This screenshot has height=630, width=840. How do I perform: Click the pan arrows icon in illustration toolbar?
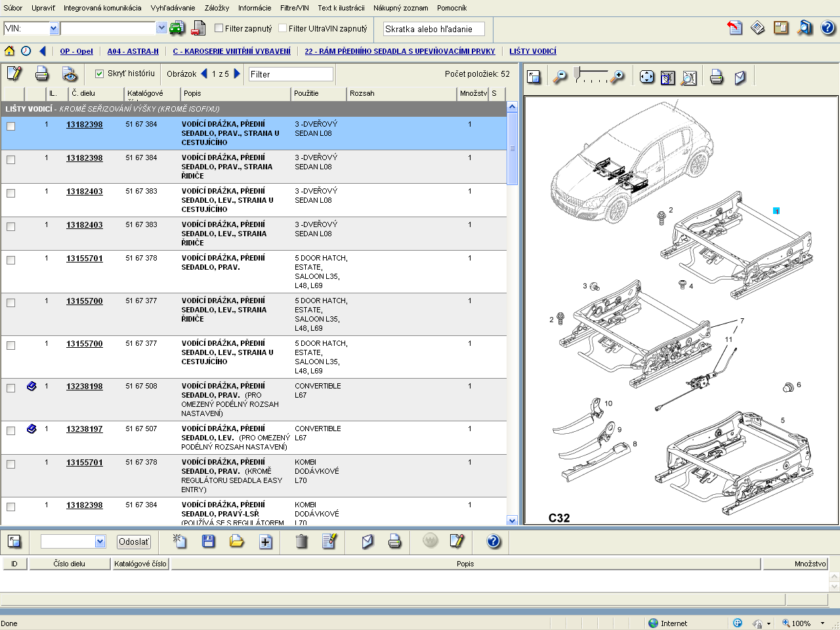pos(646,77)
